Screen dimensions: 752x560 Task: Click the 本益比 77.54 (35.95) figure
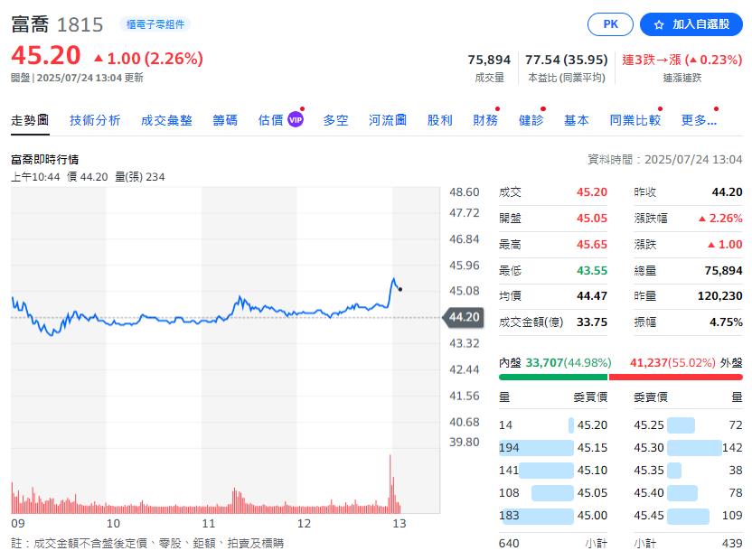click(567, 60)
